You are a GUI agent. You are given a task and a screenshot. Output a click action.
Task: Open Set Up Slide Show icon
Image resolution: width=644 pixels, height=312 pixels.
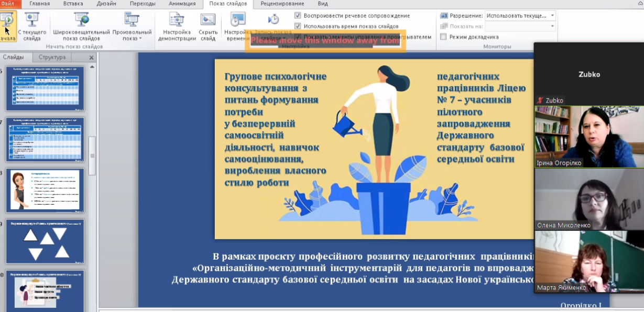(177, 20)
